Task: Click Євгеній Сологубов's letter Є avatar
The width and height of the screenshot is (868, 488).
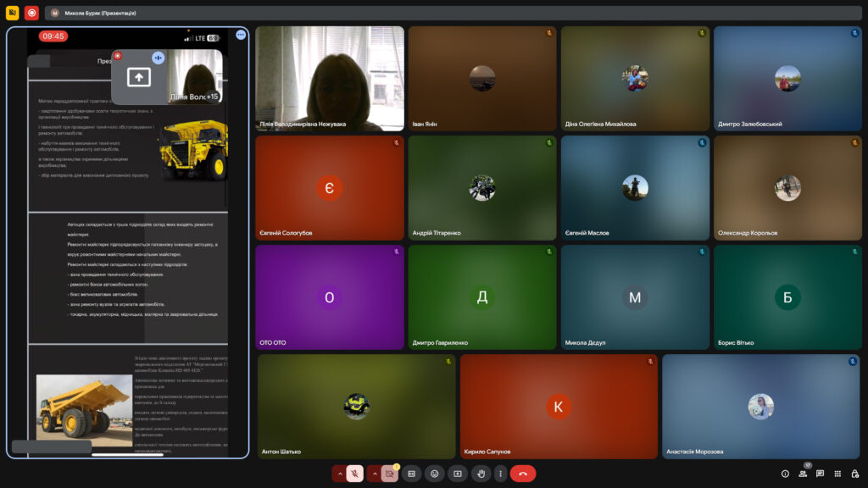Action: pyautogui.click(x=330, y=188)
